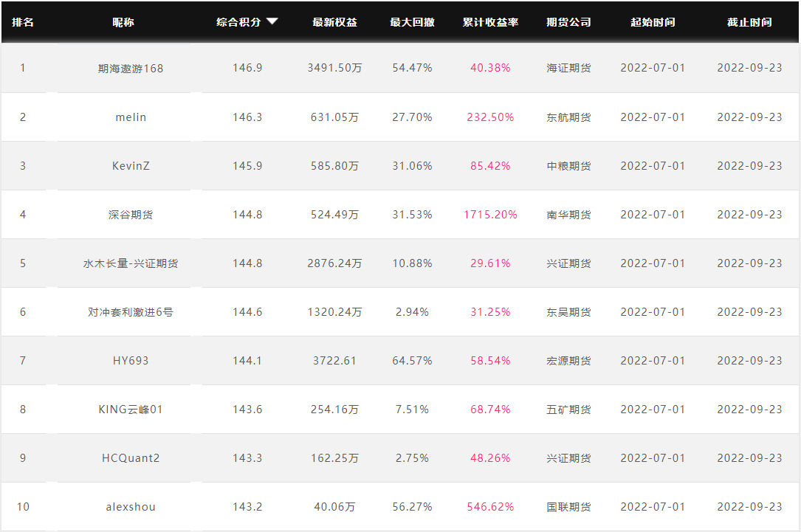Click the 昵称 column header
This screenshot has width=801, height=532.
tap(123, 22)
